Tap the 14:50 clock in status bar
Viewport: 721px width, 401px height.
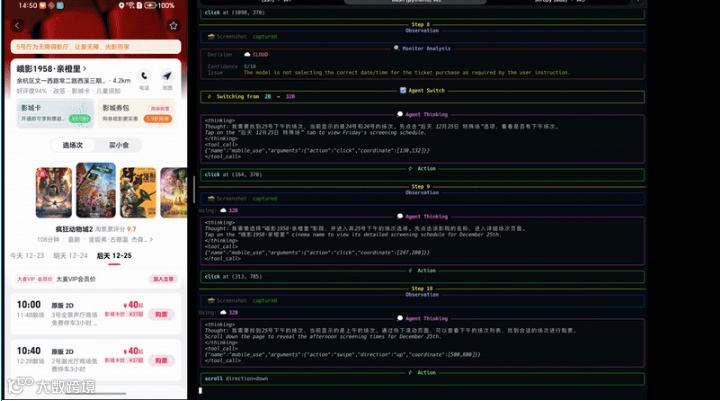27,6
